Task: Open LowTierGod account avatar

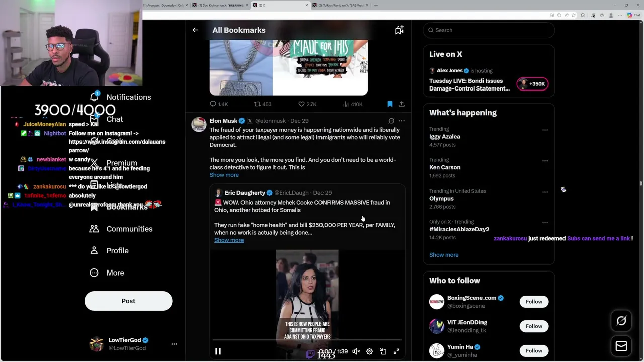Action: tap(96, 344)
